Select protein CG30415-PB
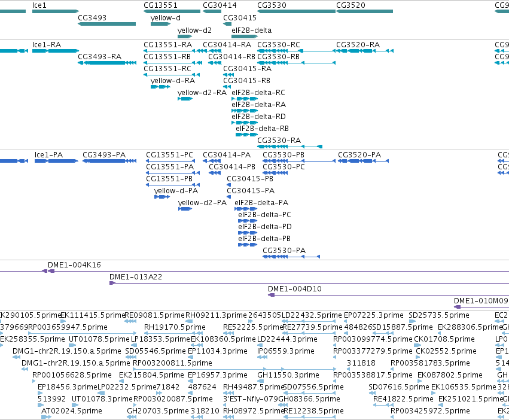This screenshot has height=420, width=509. pos(250,179)
